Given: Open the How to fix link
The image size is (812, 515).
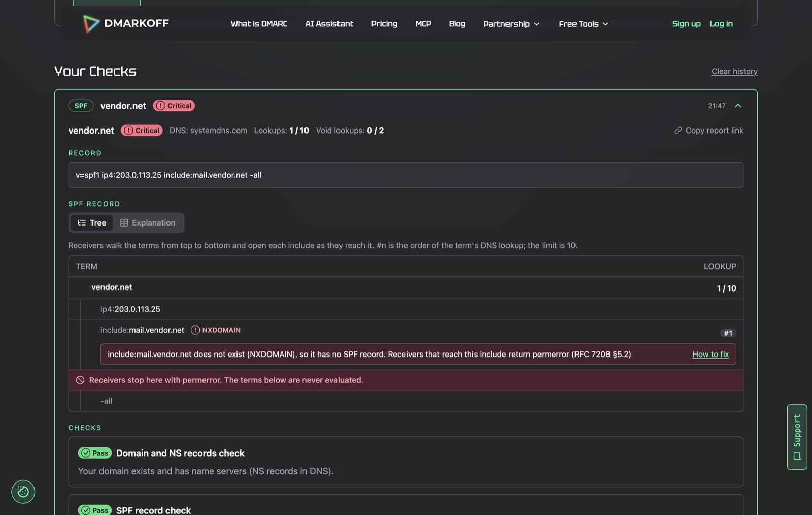Looking at the screenshot, I should [710, 354].
